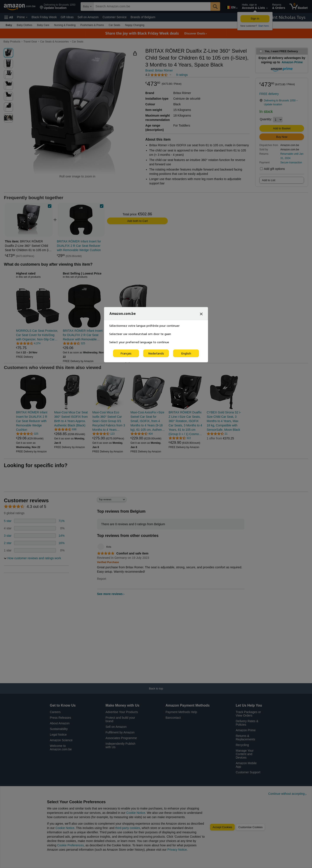The image size is (312, 868).
Task: Select the Car Seats subnav tab
Action: (114, 25)
